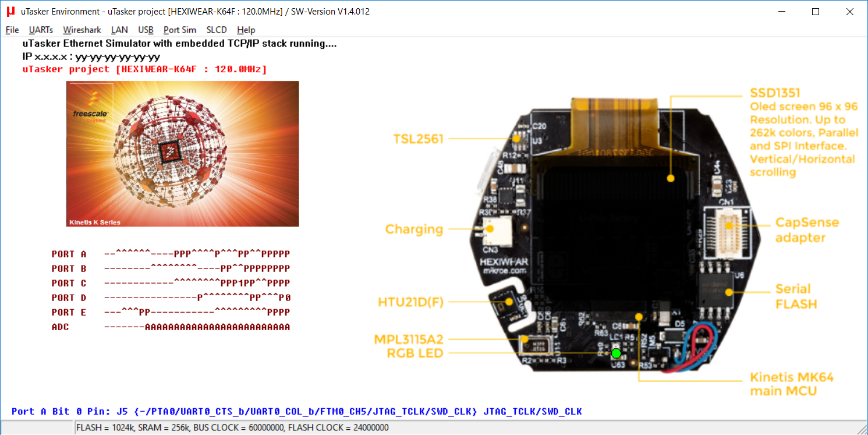Open the LAN menu
The width and height of the screenshot is (868, 435).
[x=119, y=30]
